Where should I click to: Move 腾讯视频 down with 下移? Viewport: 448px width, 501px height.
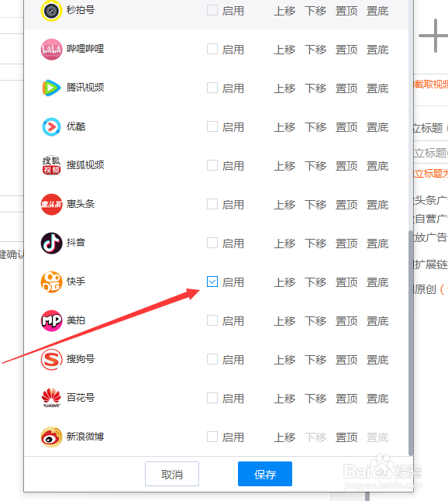click(315, 88)
